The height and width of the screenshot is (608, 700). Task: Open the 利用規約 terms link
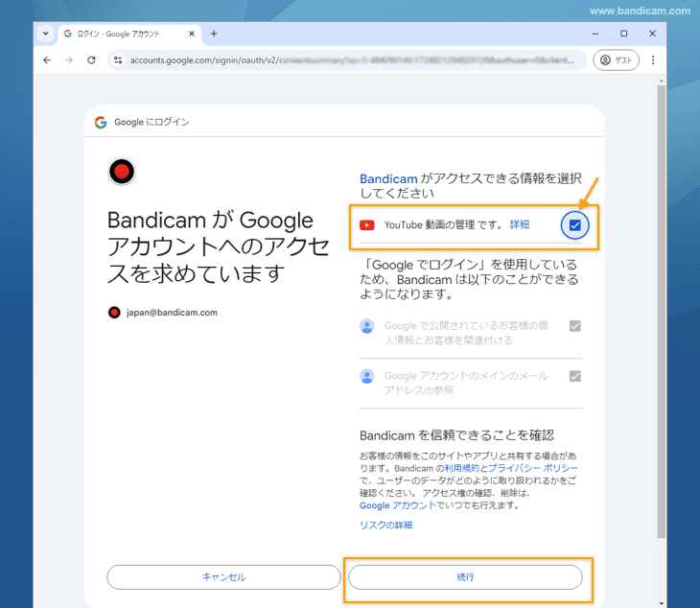pos(461,468)
